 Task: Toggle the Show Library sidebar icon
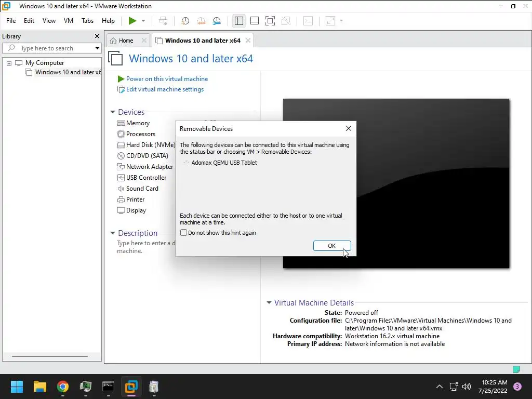click(239, 21)
